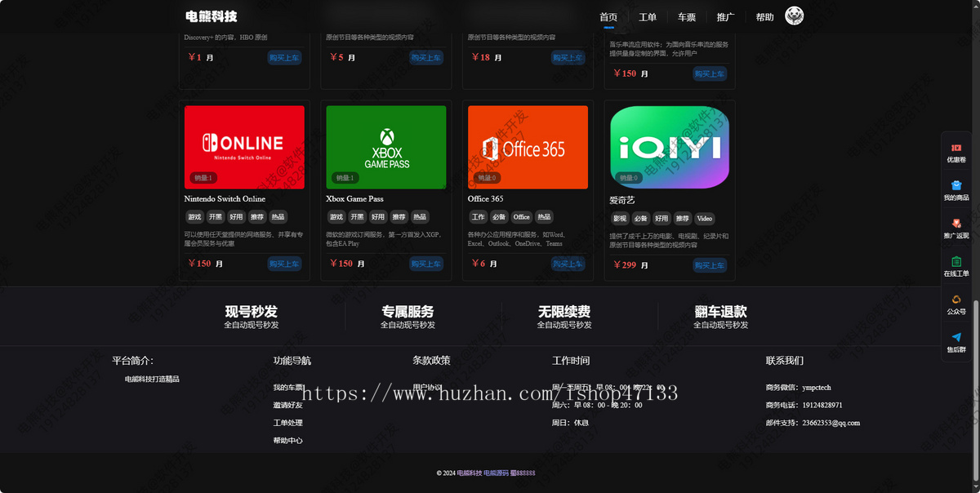Click the Nintendo Switch Online title
The image size is (980, 493).
pyautogui.click(x=225, y=198)
